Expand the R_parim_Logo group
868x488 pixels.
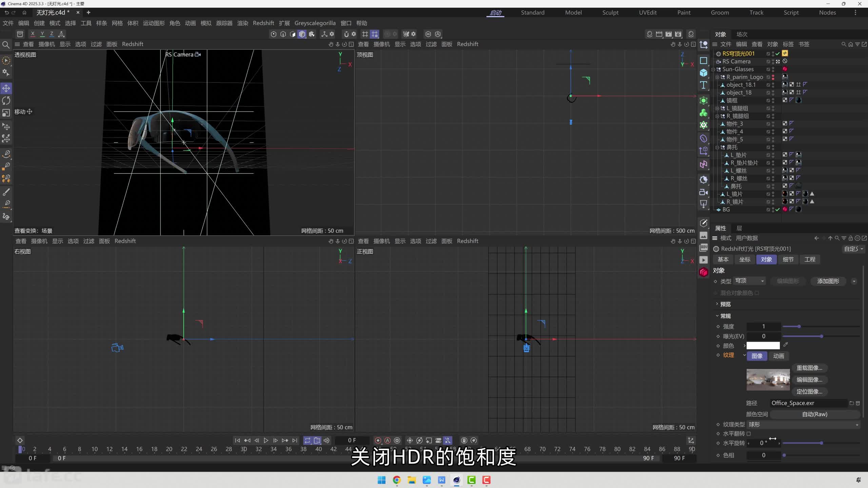pos(717,77)
